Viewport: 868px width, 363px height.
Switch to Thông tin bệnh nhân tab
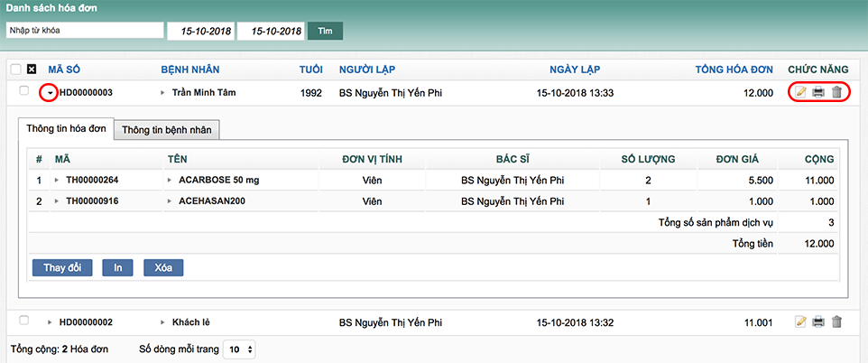[167, 130]
